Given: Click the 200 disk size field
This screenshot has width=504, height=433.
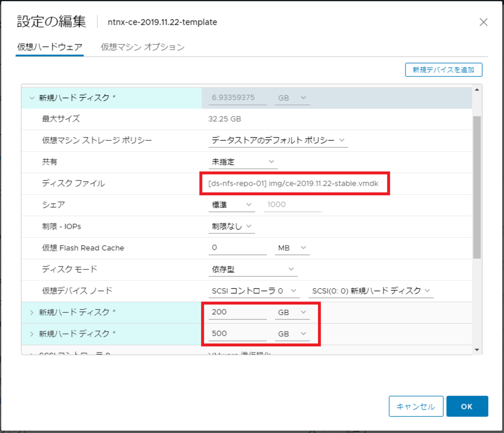Looking at the screenshot, I should point(237,312).
